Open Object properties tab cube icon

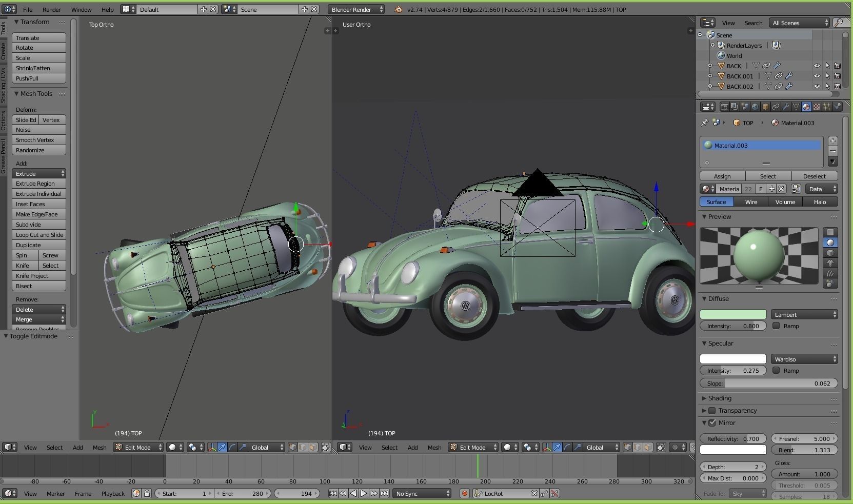[765, 107]
